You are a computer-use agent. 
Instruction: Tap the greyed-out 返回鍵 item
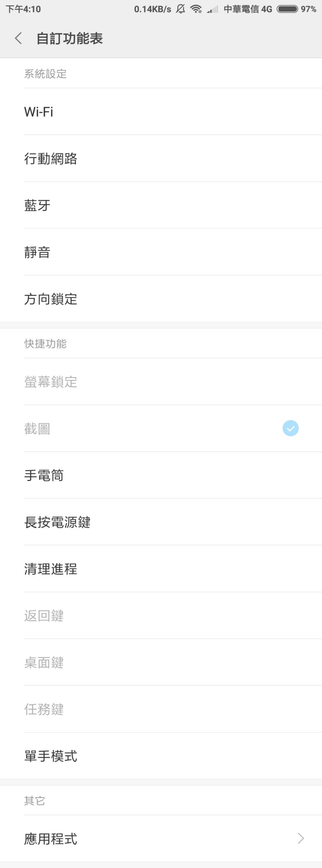point(161,615)
